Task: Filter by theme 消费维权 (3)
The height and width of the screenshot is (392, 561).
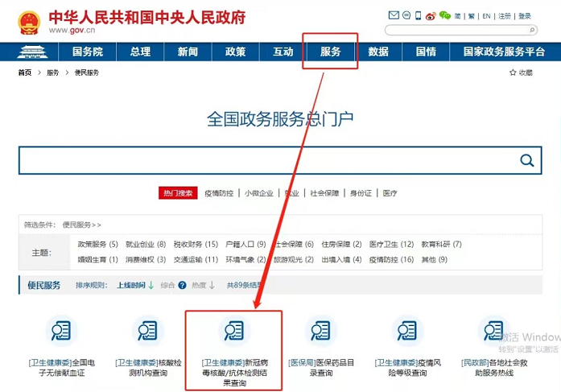Action: pyautogui.click(x=146, y=260)
